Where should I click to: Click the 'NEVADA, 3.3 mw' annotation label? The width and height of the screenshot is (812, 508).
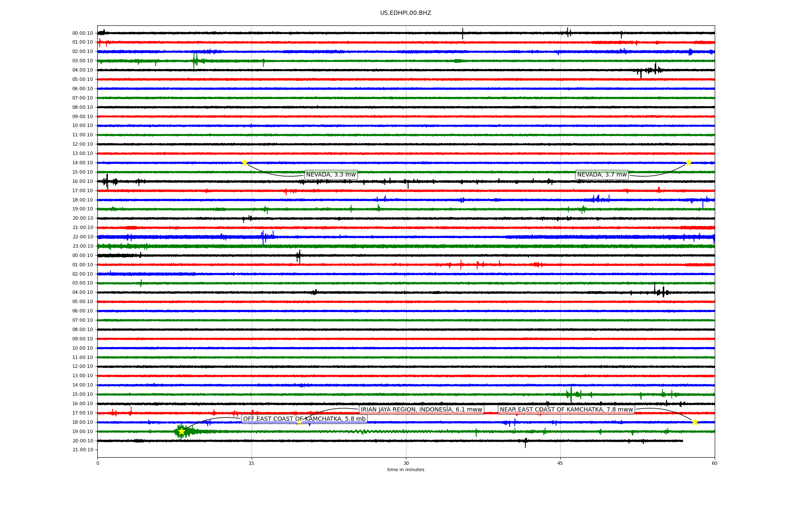tap(331, 175)
